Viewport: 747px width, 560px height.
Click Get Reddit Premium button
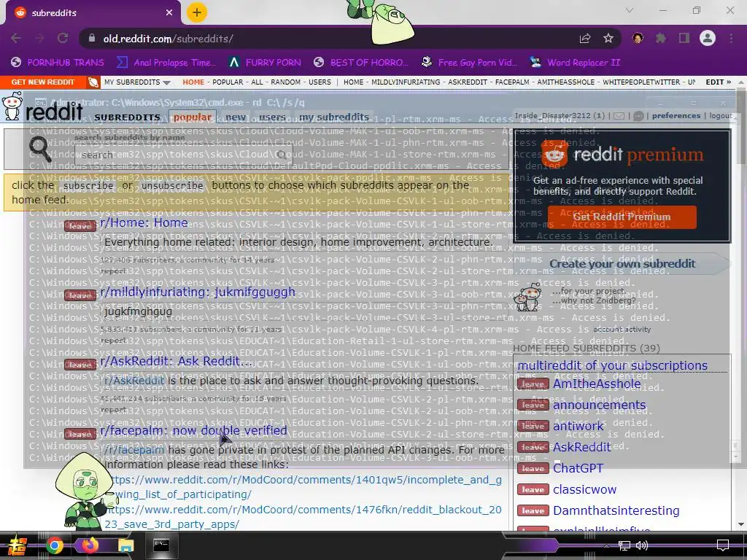click(622, 217)
